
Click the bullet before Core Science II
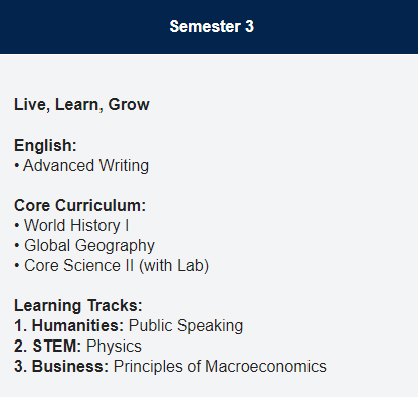(x=17, y=266)
